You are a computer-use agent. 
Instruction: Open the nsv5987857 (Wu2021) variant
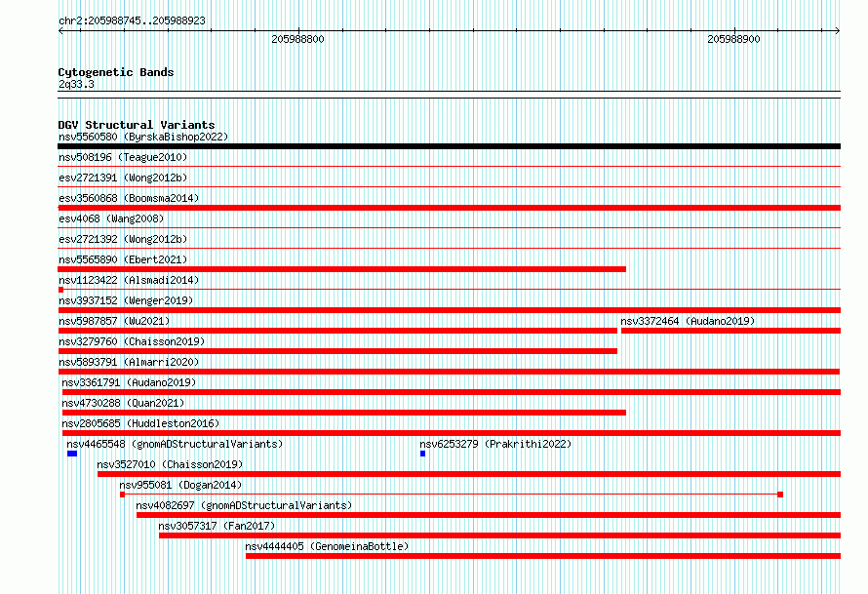[114, 321]
